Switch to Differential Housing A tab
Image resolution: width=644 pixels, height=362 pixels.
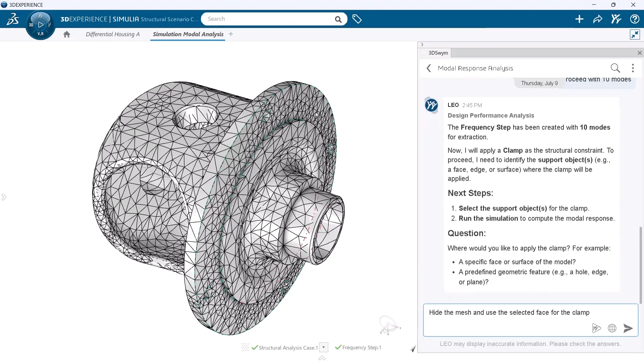pos(113,34)
